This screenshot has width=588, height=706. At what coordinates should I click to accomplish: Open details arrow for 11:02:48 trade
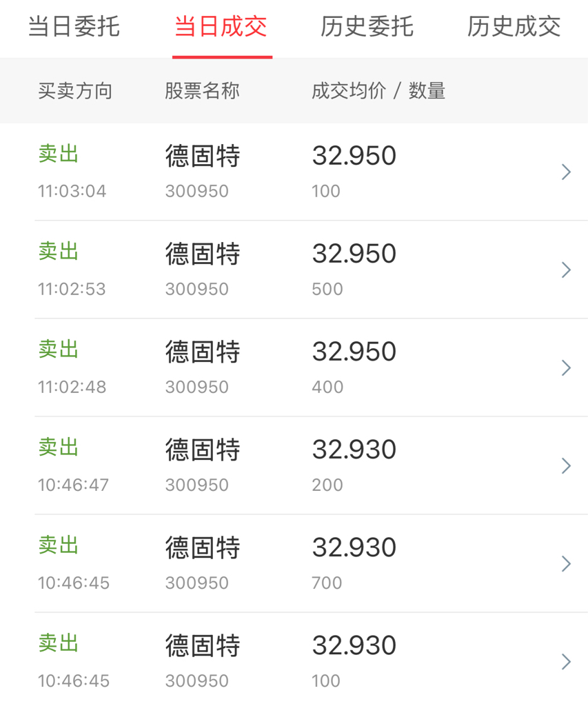[567, 368]
